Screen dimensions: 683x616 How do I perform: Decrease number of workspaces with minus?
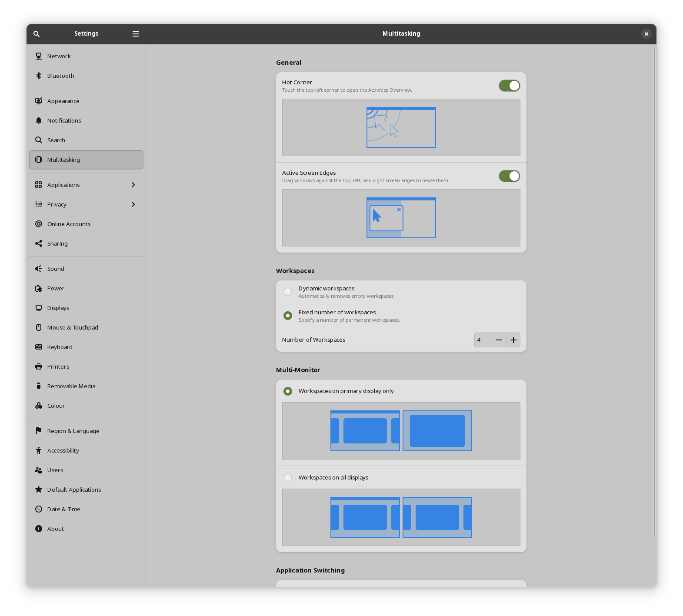point(499,340)
